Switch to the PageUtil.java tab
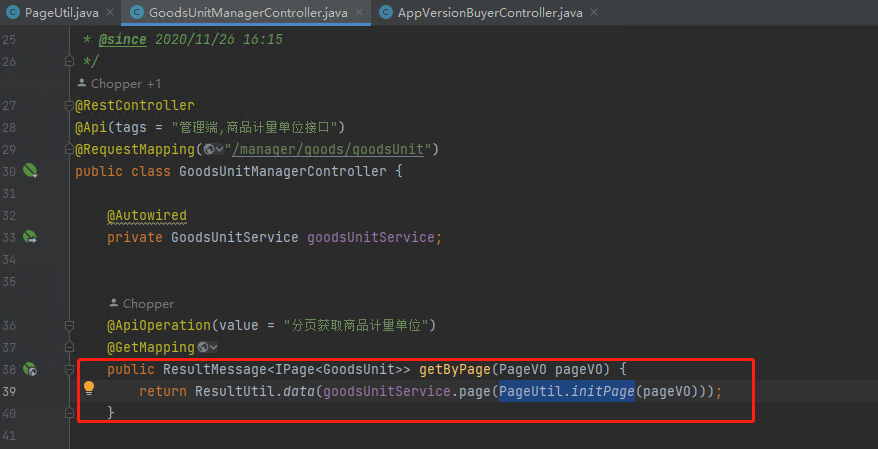This screenshot has width=878, height=449. [62, 12]
